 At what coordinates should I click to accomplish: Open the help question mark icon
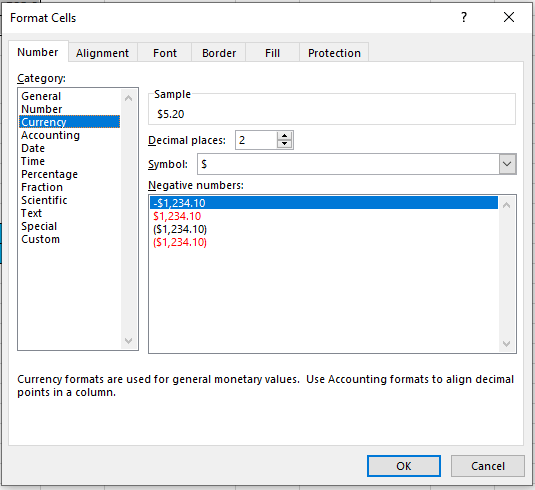click(464, 17)
